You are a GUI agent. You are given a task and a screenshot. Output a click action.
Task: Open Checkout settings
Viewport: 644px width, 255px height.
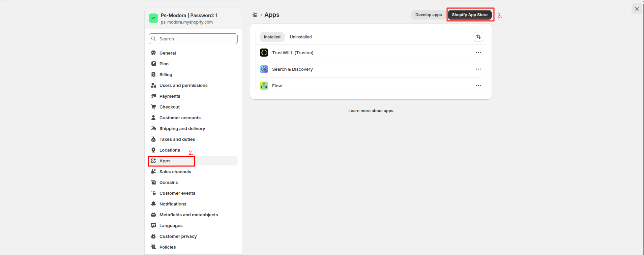click(193, 107)
